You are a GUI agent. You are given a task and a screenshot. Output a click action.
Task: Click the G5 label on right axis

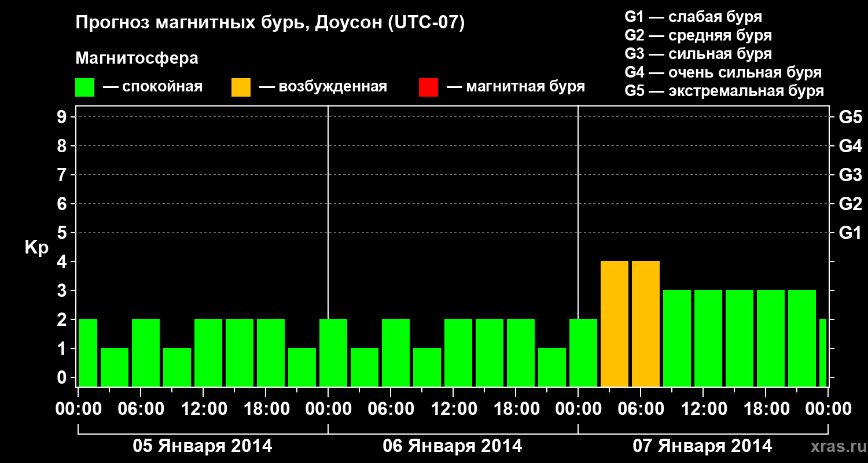(850, 117)
